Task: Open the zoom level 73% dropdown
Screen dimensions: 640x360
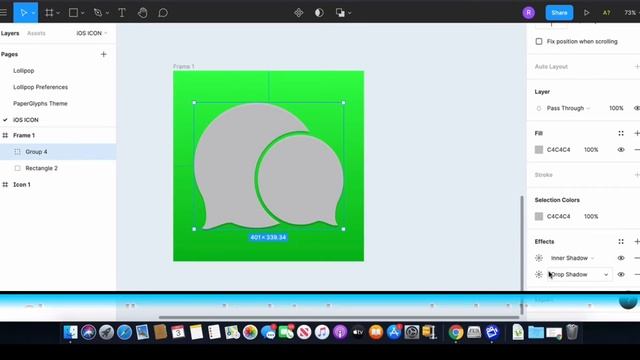Action: coord(631,13)
